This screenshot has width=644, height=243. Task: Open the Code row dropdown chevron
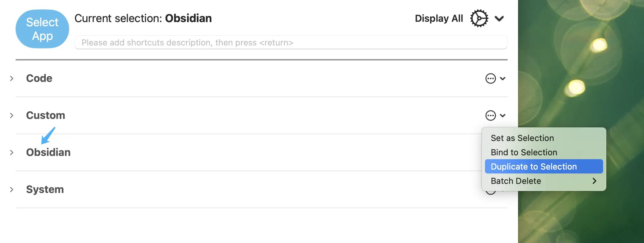[503, 79]
